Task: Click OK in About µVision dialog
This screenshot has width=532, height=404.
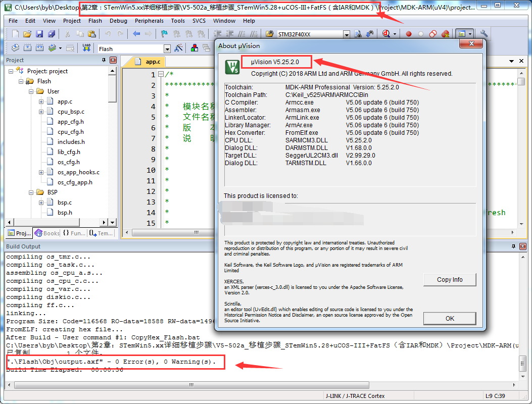Action: (x=450, y=319)
